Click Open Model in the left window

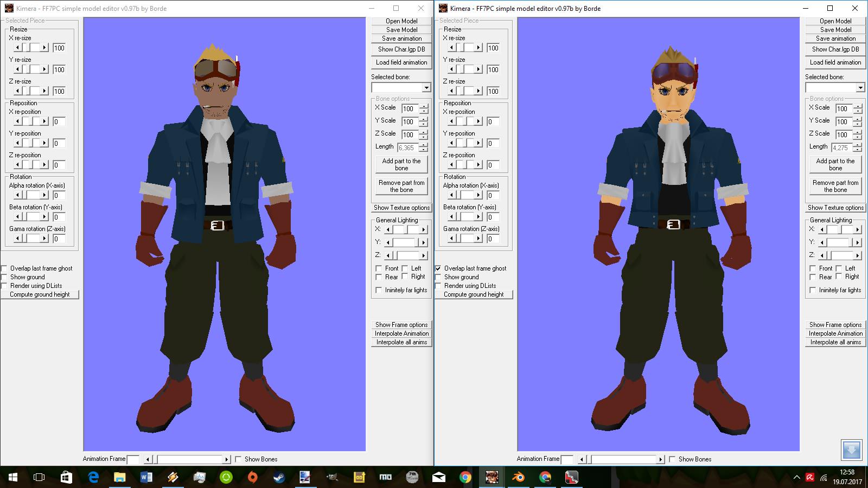tap(401, 21)
